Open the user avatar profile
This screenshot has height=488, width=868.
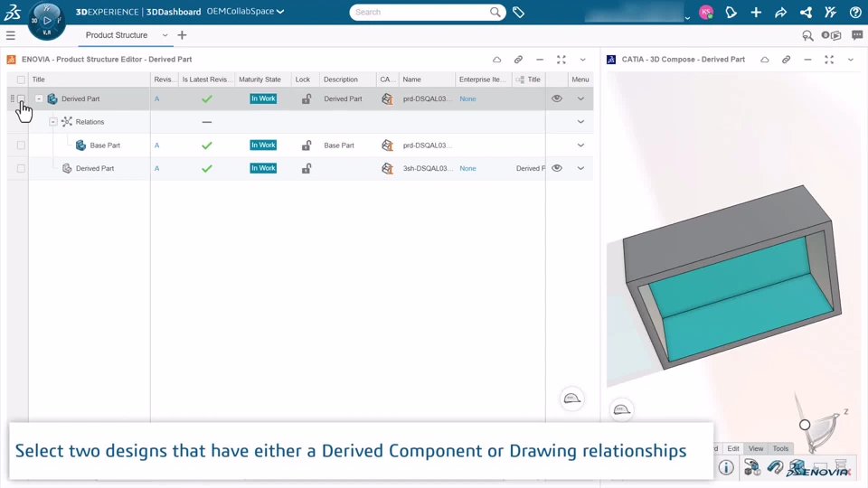(706, 12)
